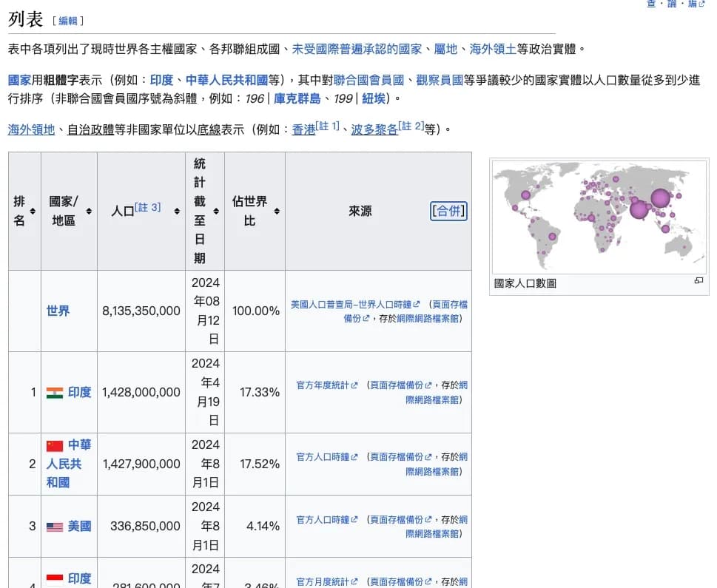Open the 論 navbar link at top right
This screenshot has height=588, width=717.
coord(672,4)
